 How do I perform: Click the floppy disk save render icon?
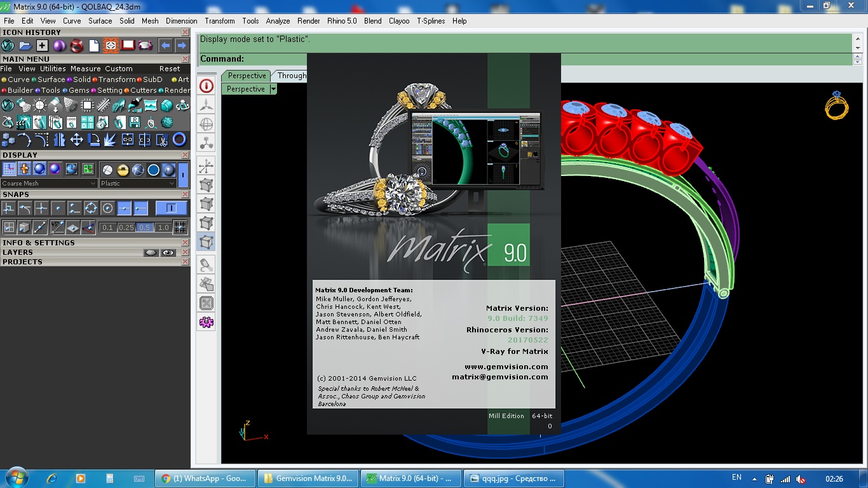pos(135,122)
